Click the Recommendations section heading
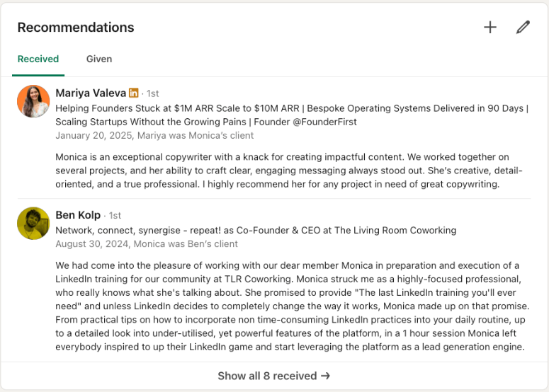 pos(76,28)
